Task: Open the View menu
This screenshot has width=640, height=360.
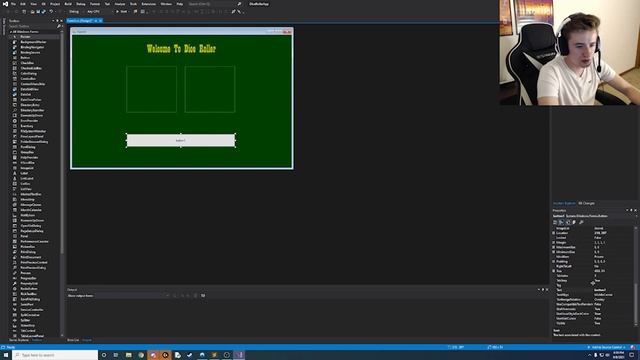Action: (33, 4)
